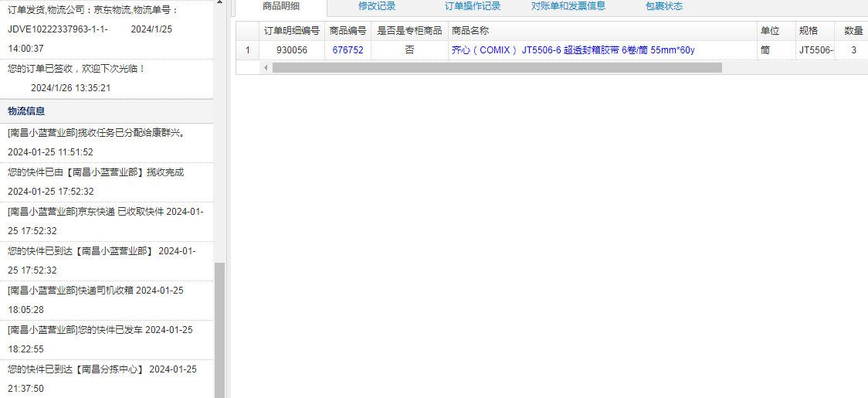Click the timestamp 21:37:50
The height and width of the screenshot is (398, 868).
(x=25, y=389)
